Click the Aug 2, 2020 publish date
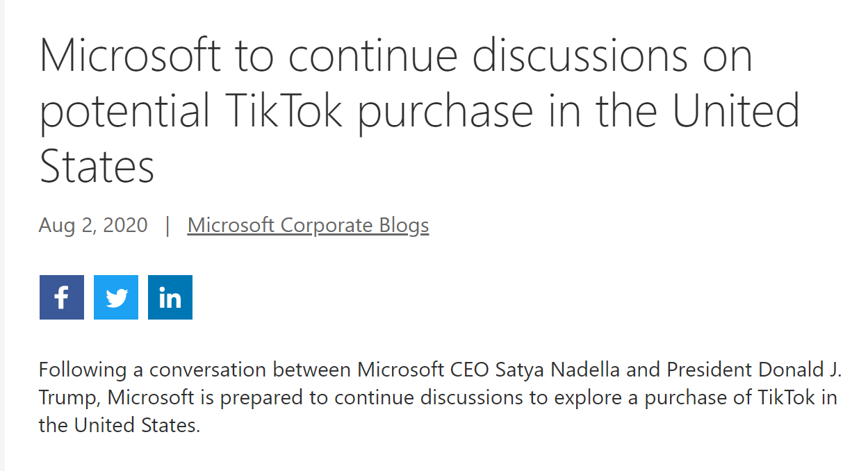This screenshot has width=868, height=471. (x=93, y=225)
